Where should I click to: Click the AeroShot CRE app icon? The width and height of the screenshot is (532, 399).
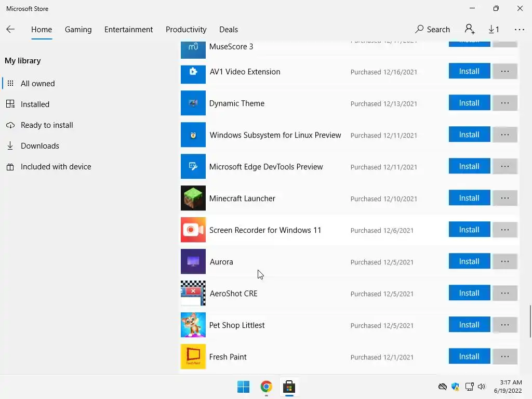(193, 293)
